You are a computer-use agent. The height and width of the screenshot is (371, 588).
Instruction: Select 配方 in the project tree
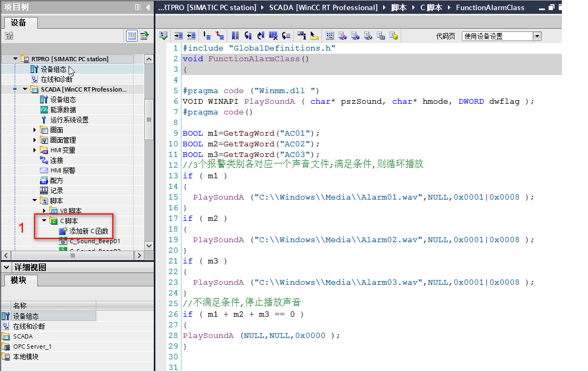(56, 180)
